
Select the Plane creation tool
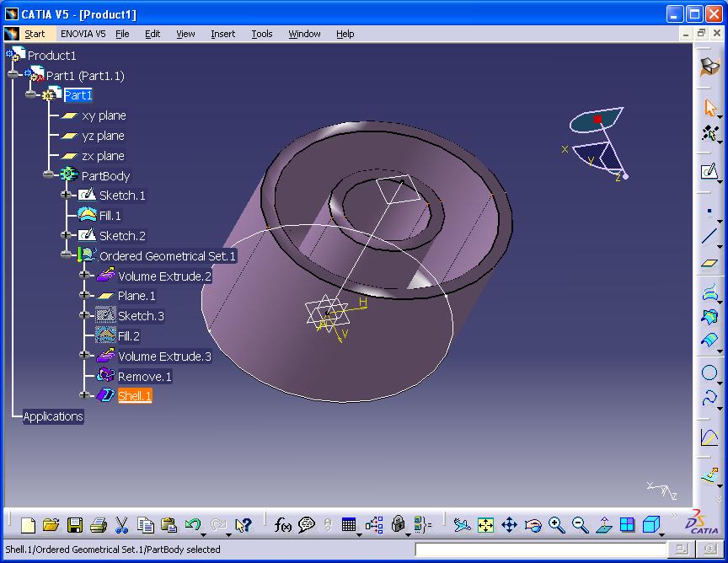click(710, 263)
